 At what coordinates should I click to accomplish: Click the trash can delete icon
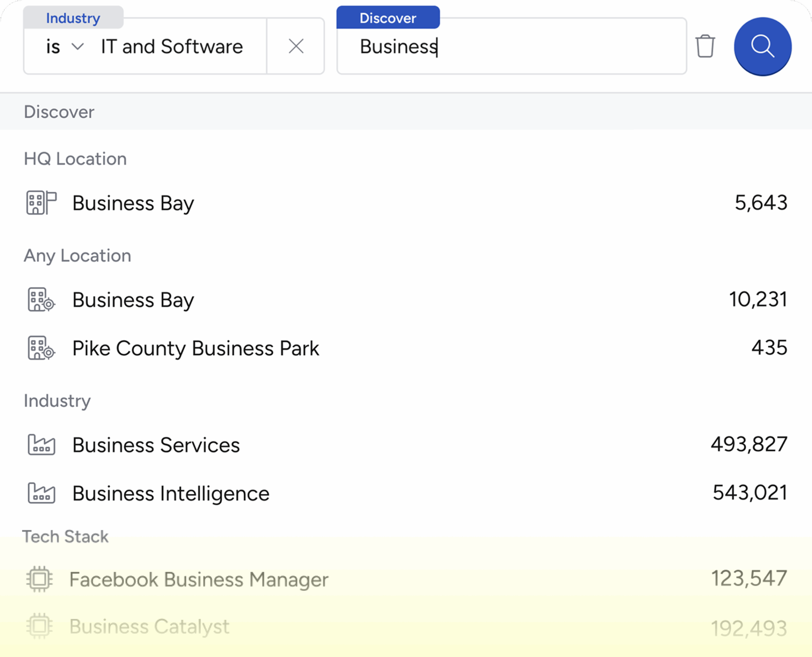click(x=705, y=46)
